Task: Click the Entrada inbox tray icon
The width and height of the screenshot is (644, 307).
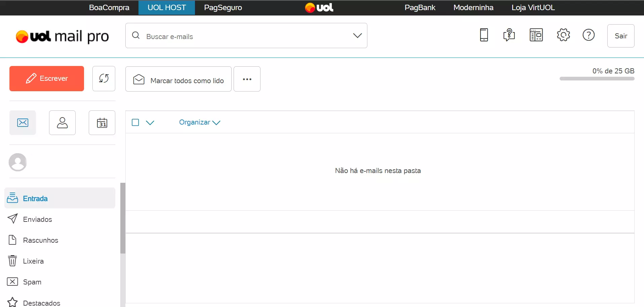Action: click(12, 198)
